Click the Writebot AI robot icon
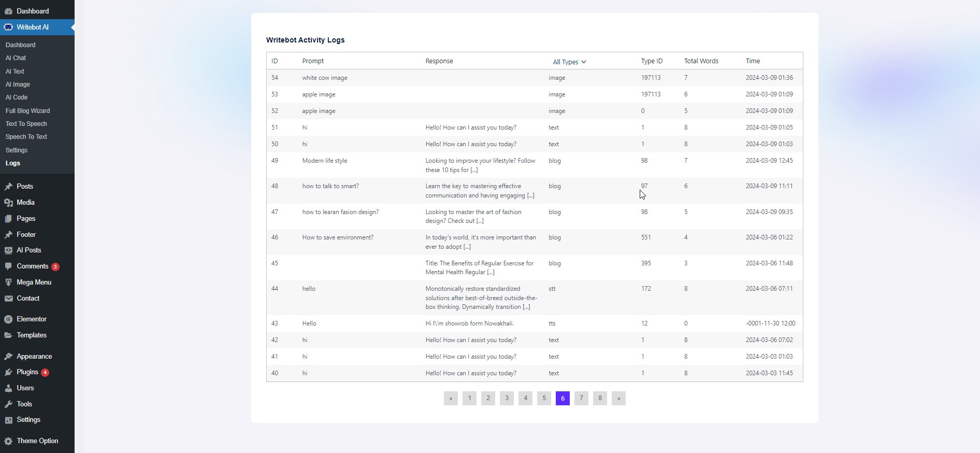Screen dimensions: 980x453 tap(8, 27)
